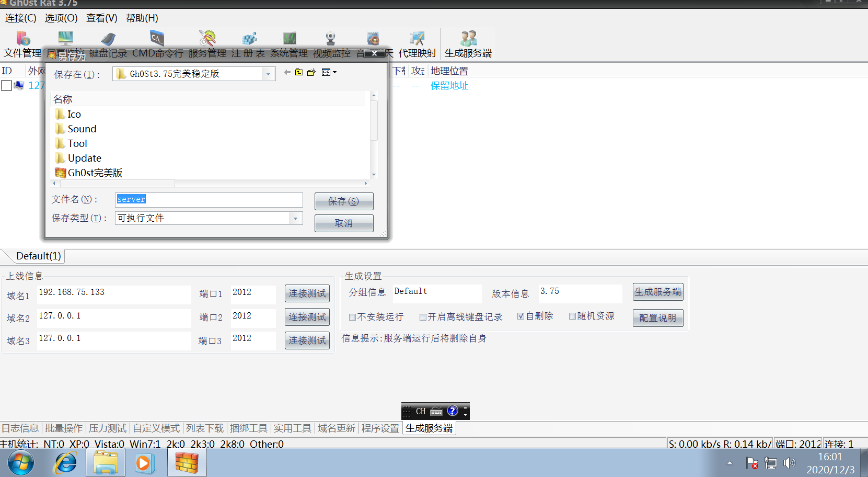Click 连接测试 button for 域名3

pos(307,340)
